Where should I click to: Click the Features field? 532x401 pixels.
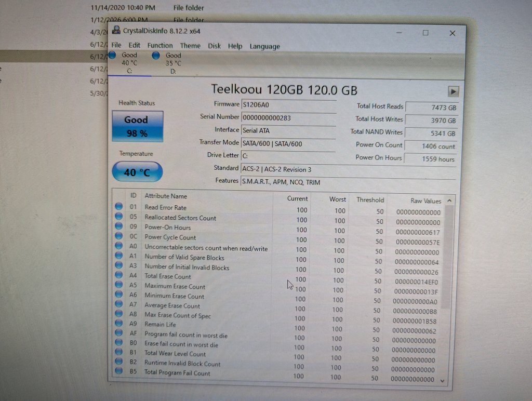348,182
